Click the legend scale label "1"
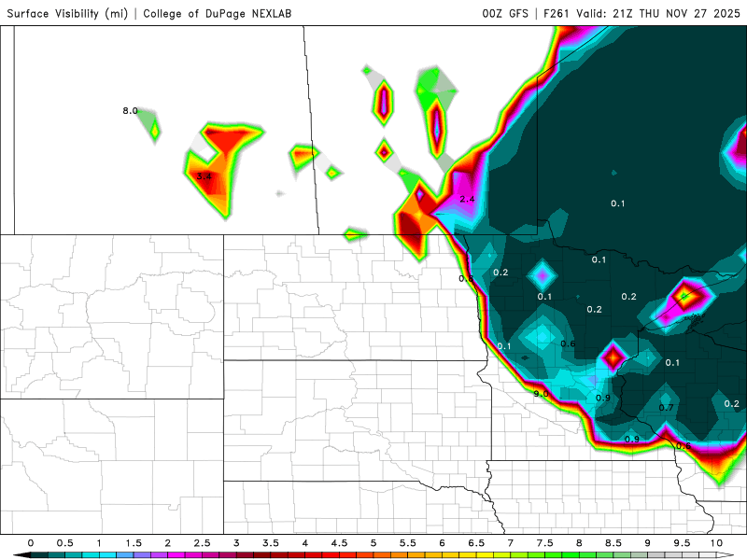 [99, 543]
